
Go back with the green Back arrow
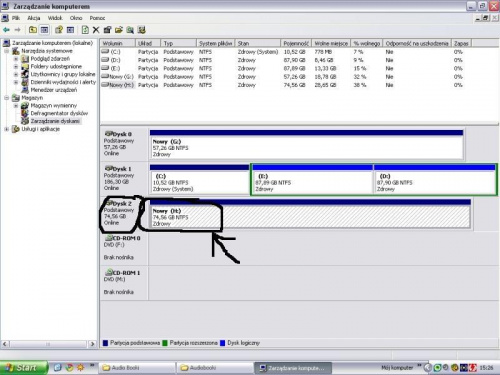[x=6, y=30]
